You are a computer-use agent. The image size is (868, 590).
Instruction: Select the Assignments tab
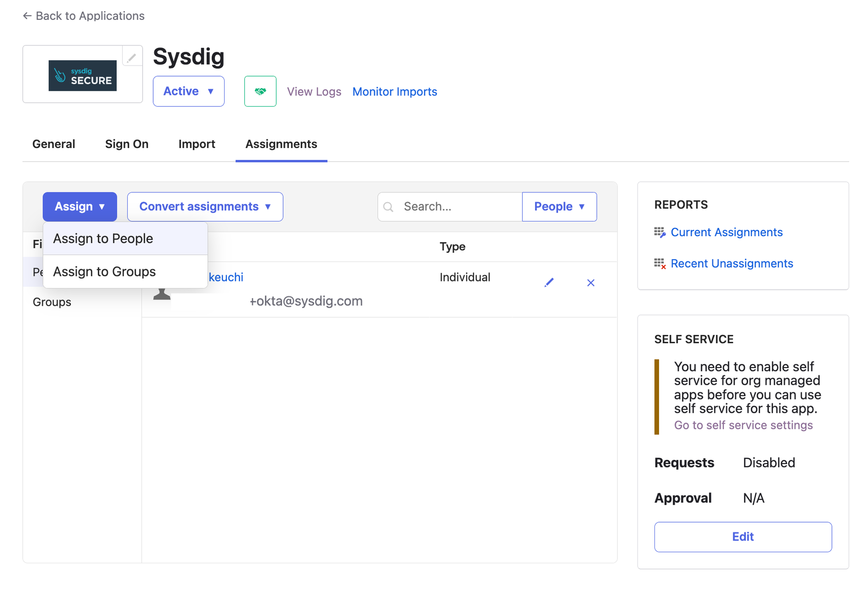[x=281, y=144]
